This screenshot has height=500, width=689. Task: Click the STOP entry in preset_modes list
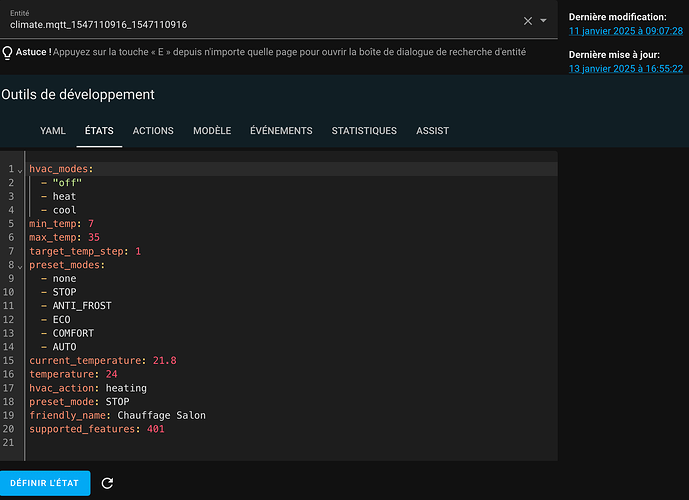pyautogui.click(x=64, y=292)
